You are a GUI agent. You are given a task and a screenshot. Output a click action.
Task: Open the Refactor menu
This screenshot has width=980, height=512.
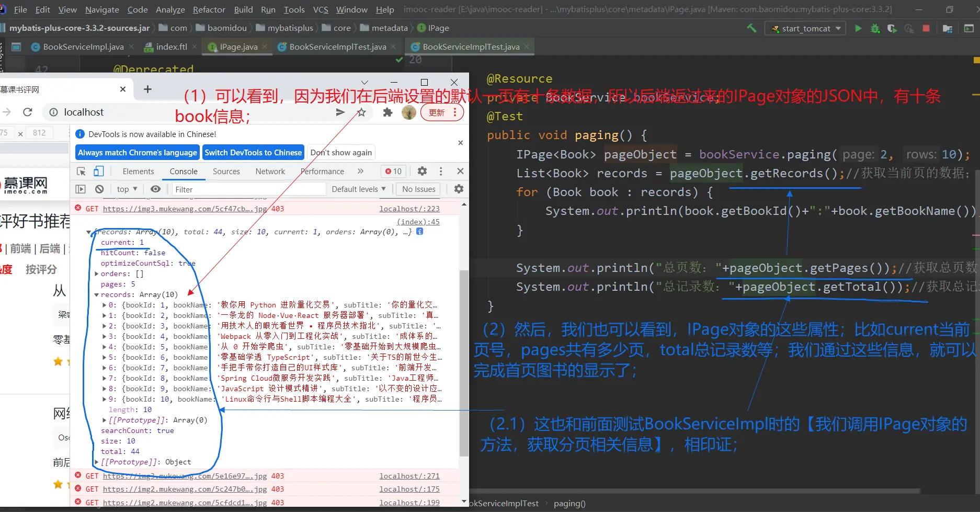(209, 9)
